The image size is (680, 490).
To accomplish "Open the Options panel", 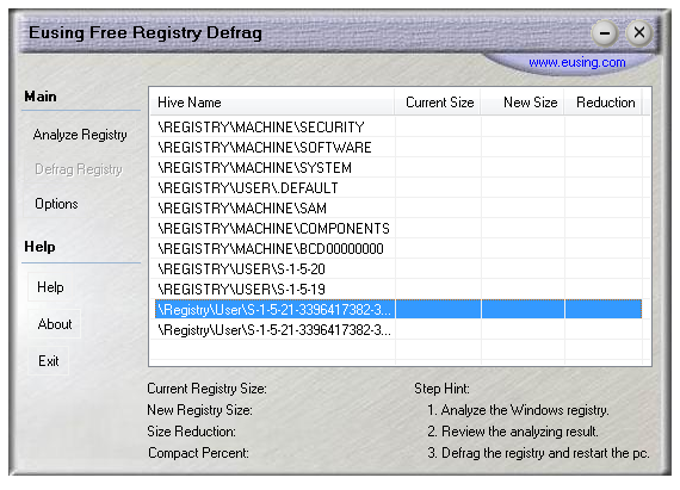I will tap(56, 204).
